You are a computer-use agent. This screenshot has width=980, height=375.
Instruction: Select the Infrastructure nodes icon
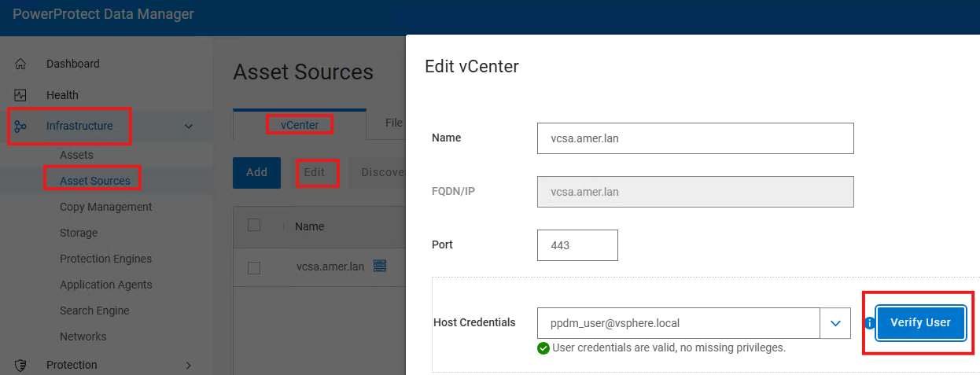[20, 126]
